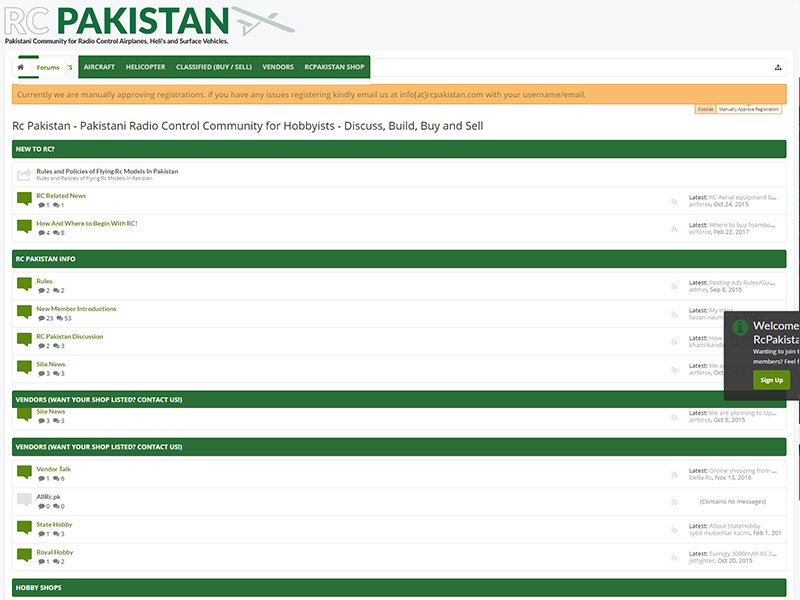Click RSS feed icon for RC Related News
The width and height of the screenshot is (800, 600).
(673, 201)
